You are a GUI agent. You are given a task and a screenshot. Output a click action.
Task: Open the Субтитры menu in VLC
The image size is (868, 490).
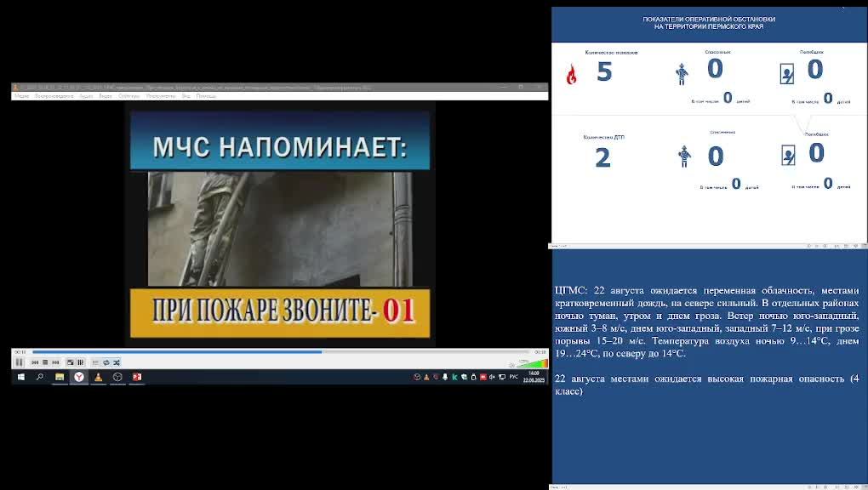point(129,96)
